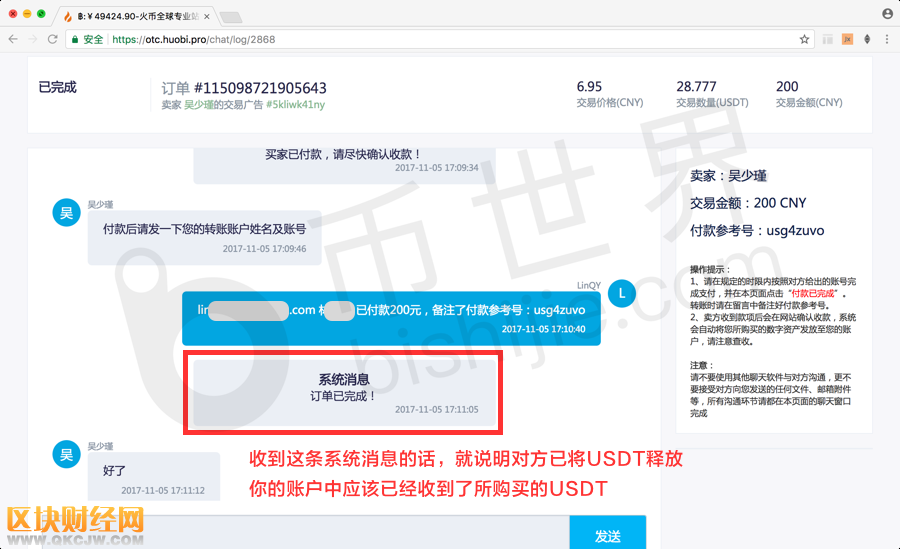Screen dimensions: 900x549
Task: Click 卖家：吴少瑾 in side panel
Action: (x=728, y=176)
